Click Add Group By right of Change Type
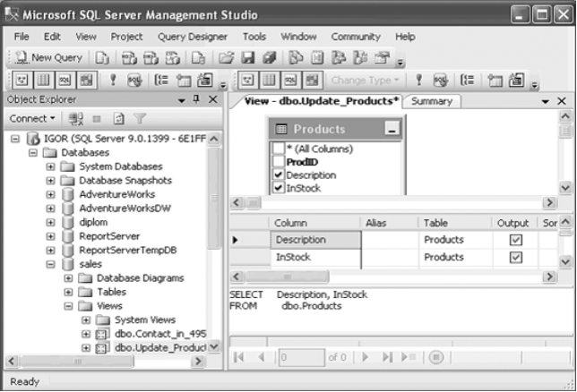Screen dimensions: 577x392 pos(468,80)
